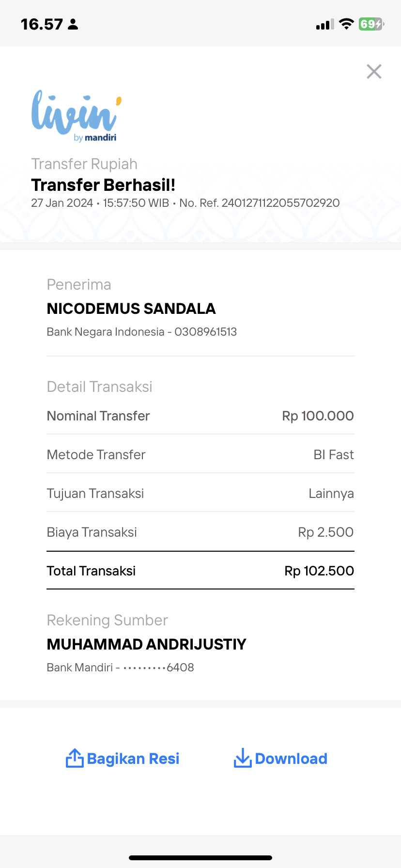Tap the share receipt upload icon
Screen dimensions: 401x868
(x=75, y=758)
